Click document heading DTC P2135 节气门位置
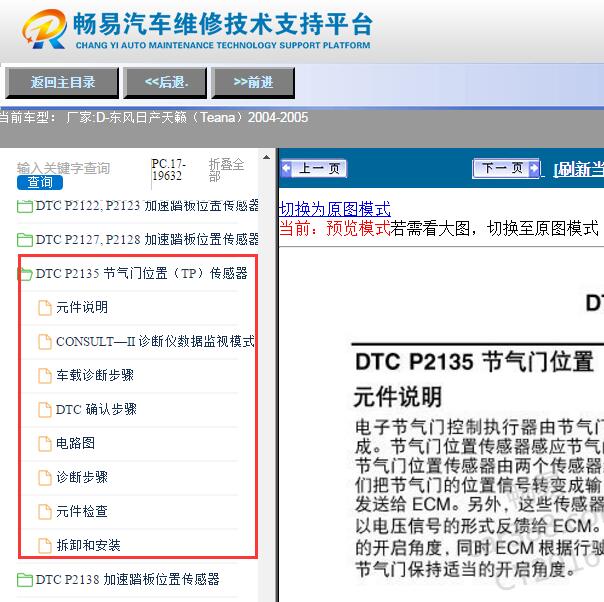Screen dimensions: 604x602 tap(474, 362)
